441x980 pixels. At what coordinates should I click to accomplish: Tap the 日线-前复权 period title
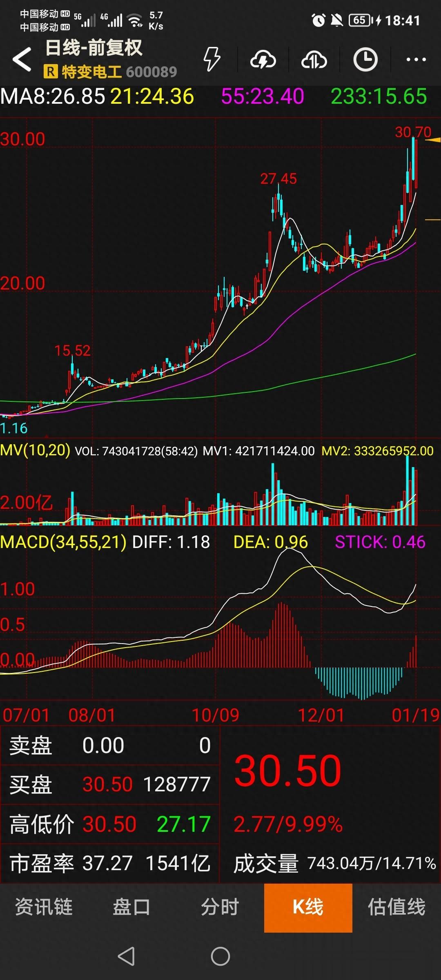point(94,48)
